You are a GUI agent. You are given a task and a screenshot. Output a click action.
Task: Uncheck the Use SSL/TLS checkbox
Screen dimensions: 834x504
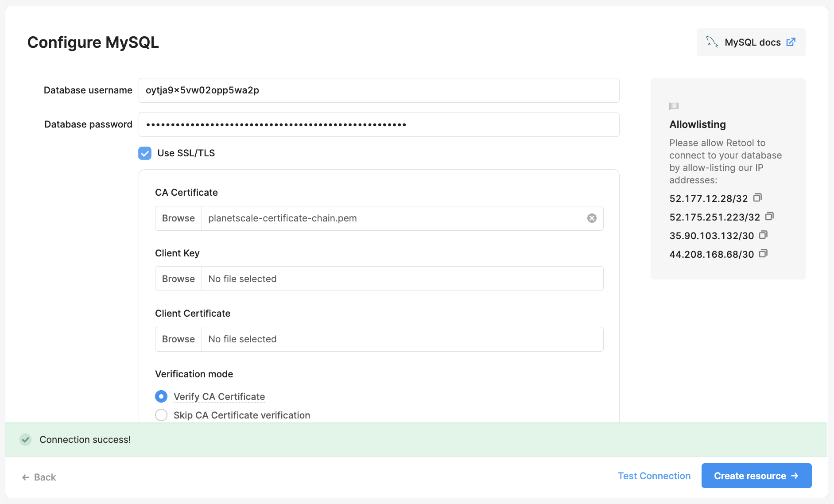pyautogui.click(x=144, y=153)
